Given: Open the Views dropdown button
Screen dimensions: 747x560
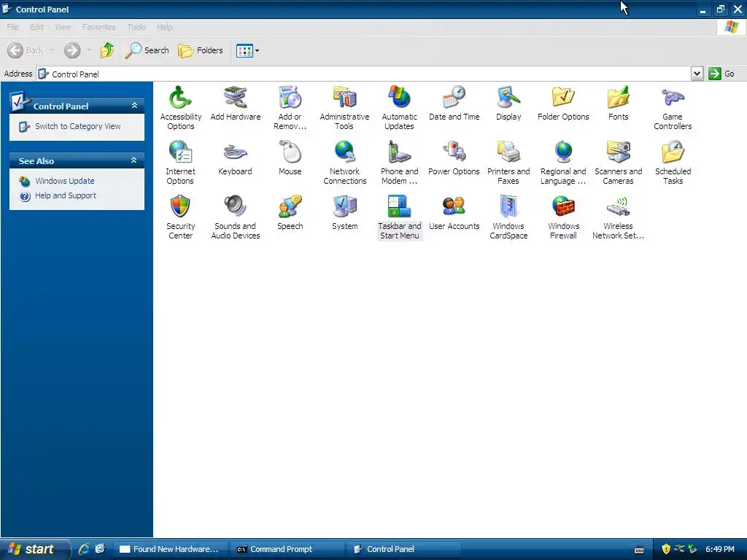Looking at the screenshot, I should (x=248, y=50).
